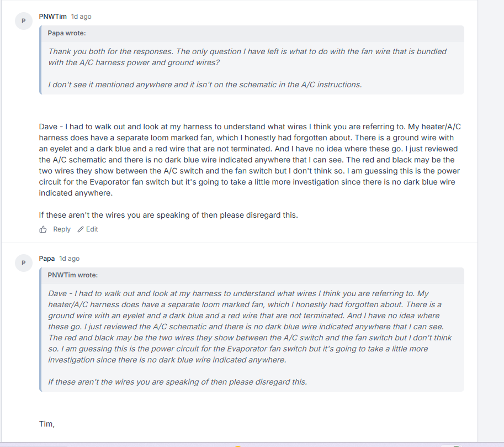Click the 1d ago timestamp beside Papa
Viewport: 504px width, 447px height.
click(x=70, y=259)
